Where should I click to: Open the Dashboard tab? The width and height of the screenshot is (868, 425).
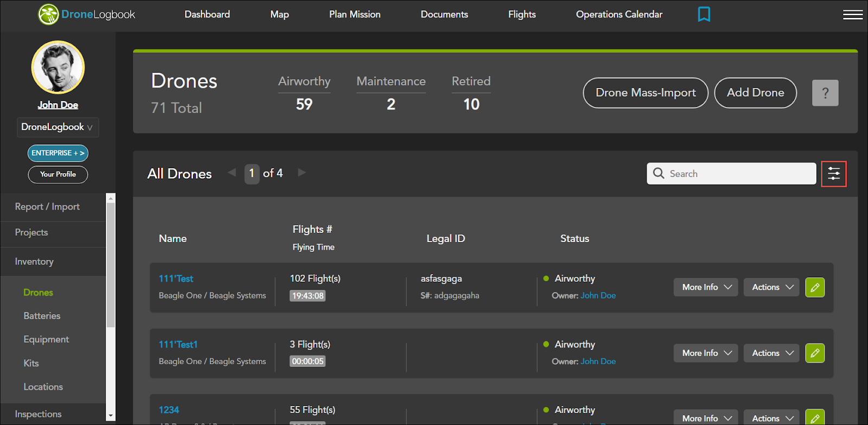[207, 14]
